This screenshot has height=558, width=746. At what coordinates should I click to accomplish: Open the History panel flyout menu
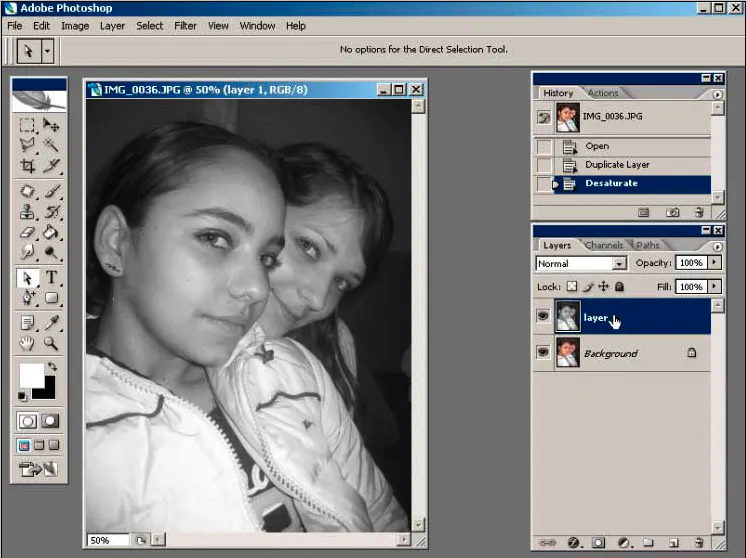coord(717,94)
